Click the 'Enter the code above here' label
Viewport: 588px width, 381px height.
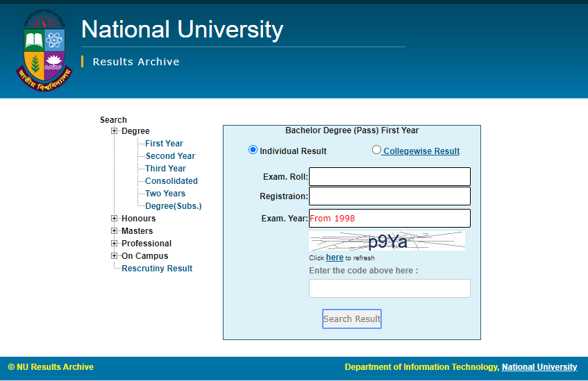[363, 271]
